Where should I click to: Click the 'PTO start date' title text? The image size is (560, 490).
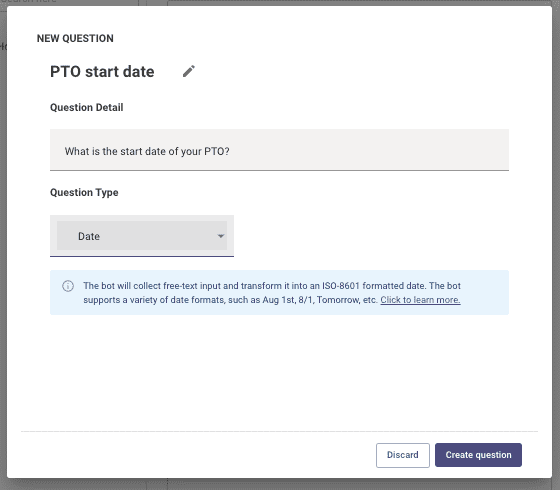[x=102, y=71]
